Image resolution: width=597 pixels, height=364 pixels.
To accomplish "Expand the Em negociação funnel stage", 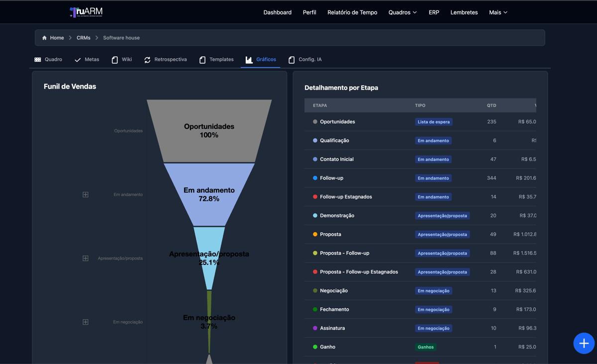I will [x=86, y=322].
